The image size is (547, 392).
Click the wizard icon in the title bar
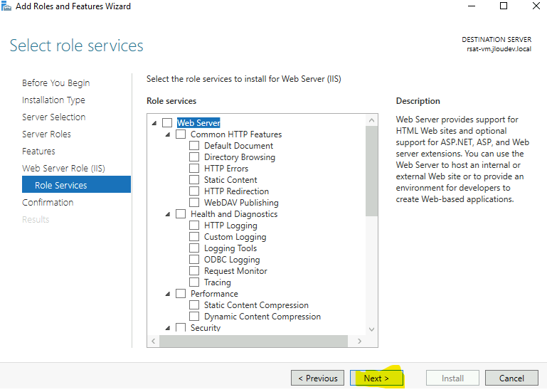point(6,6)
